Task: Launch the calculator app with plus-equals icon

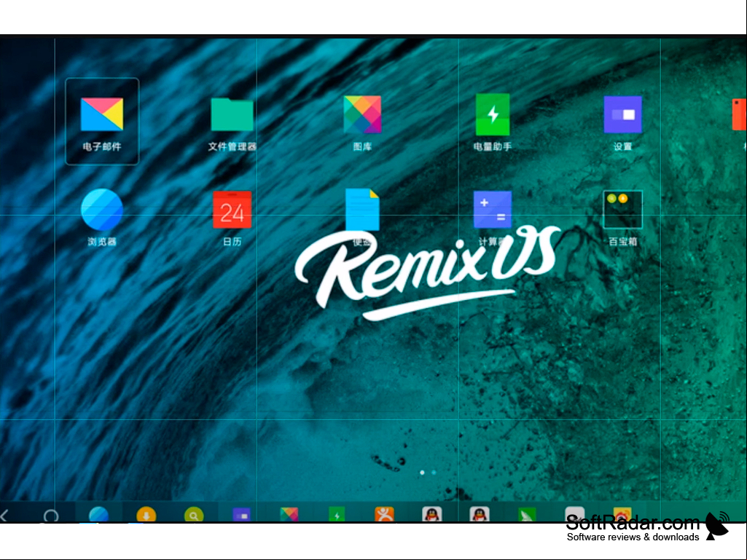Action: (x=493, y=210)
